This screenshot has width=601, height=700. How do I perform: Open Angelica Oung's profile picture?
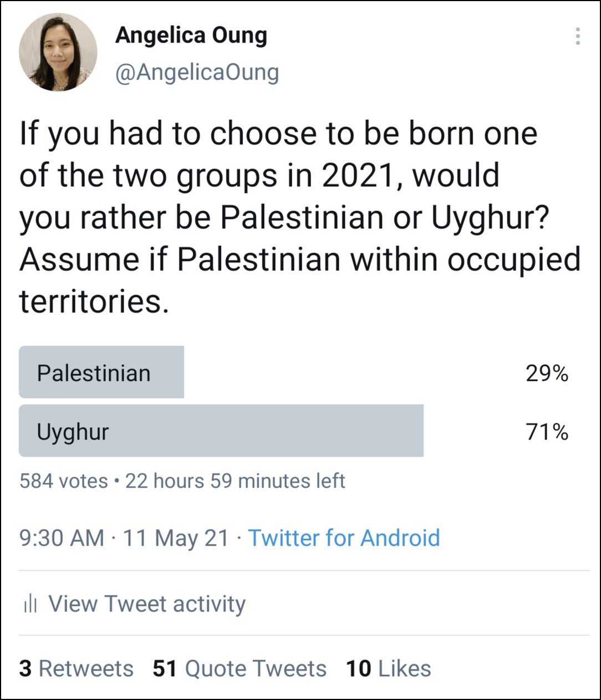[x=58, y=52]
